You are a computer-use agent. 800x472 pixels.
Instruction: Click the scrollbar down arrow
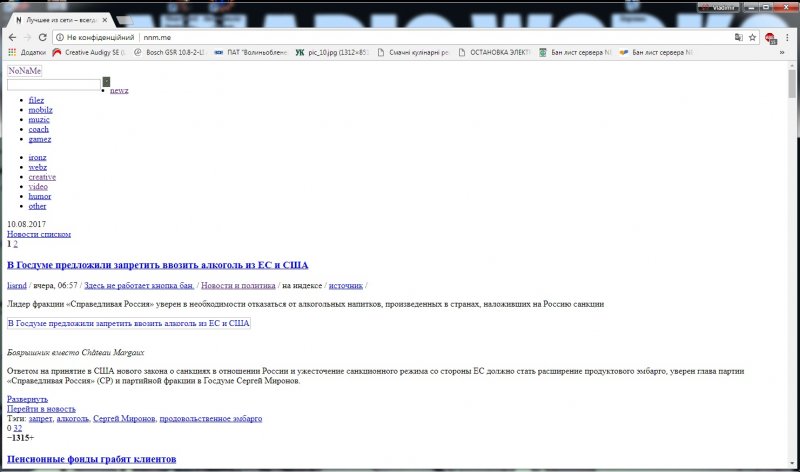tap(792, 464)
